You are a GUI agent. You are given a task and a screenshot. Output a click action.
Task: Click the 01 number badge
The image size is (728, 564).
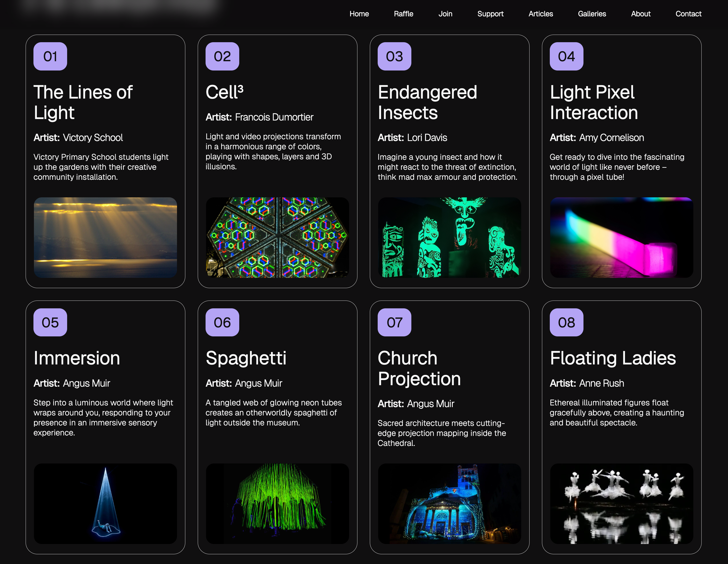tap(50, 56)
